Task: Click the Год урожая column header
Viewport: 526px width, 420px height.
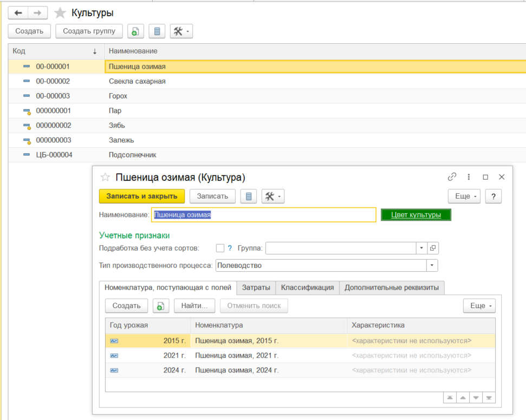Action: pos(148,325)
